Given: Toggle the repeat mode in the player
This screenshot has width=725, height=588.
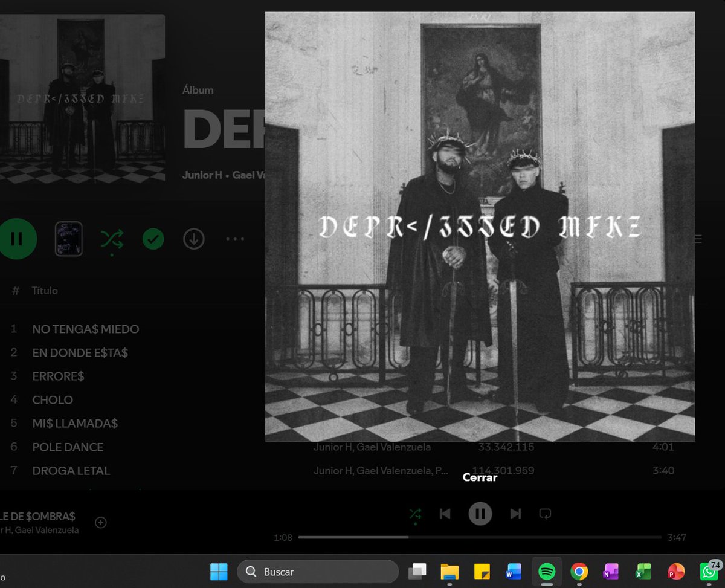Looking at the screenshot, I should [545, 514].
